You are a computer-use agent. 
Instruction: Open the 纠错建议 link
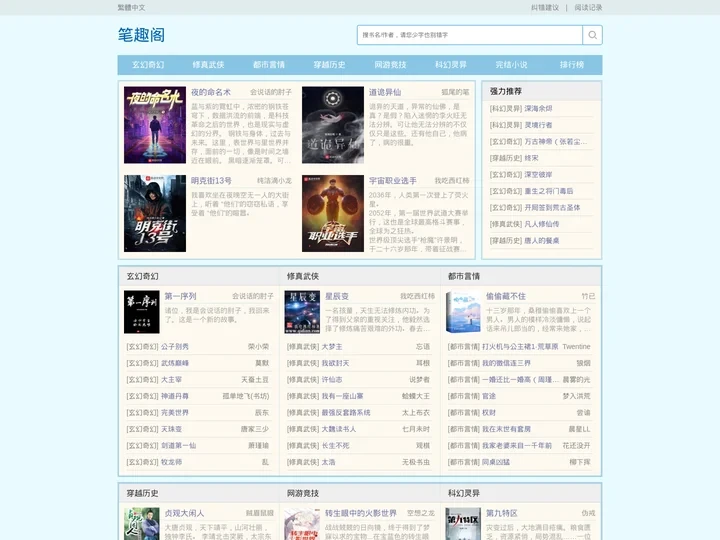(x=545, y=7)
